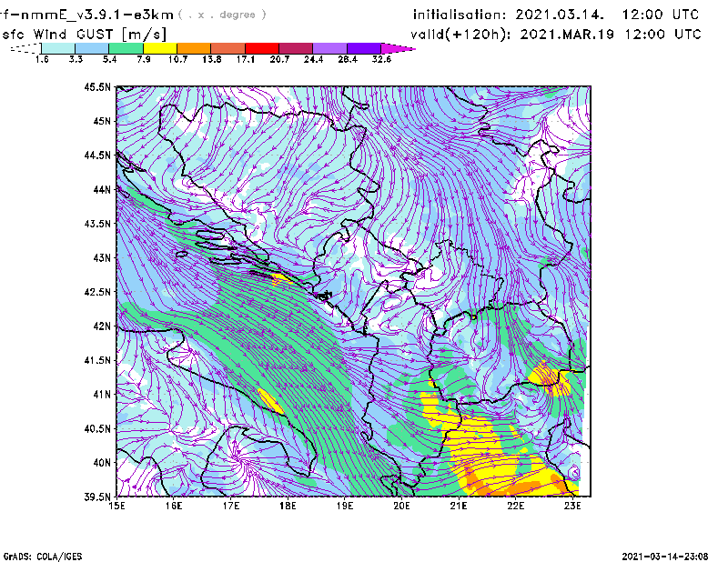
Task: Click the 22E longitude label
Action: pyautogui.click(x=515, y=506)
